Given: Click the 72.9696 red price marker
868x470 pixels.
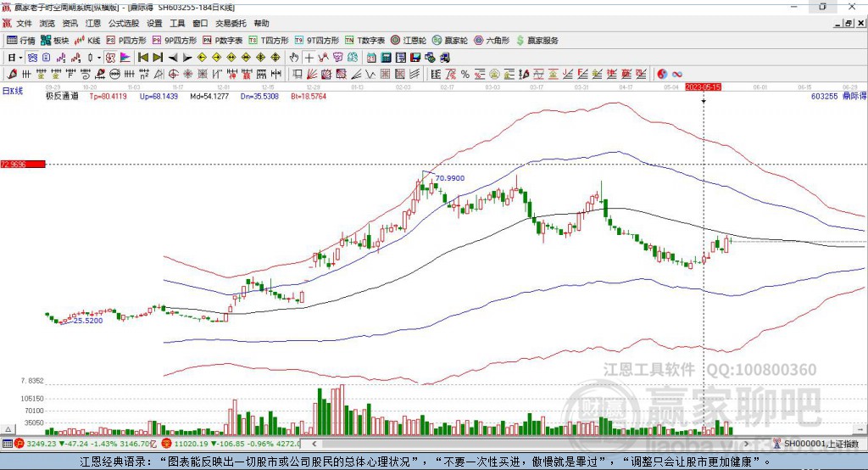Looking at the screenshot, I should point(23,164).
